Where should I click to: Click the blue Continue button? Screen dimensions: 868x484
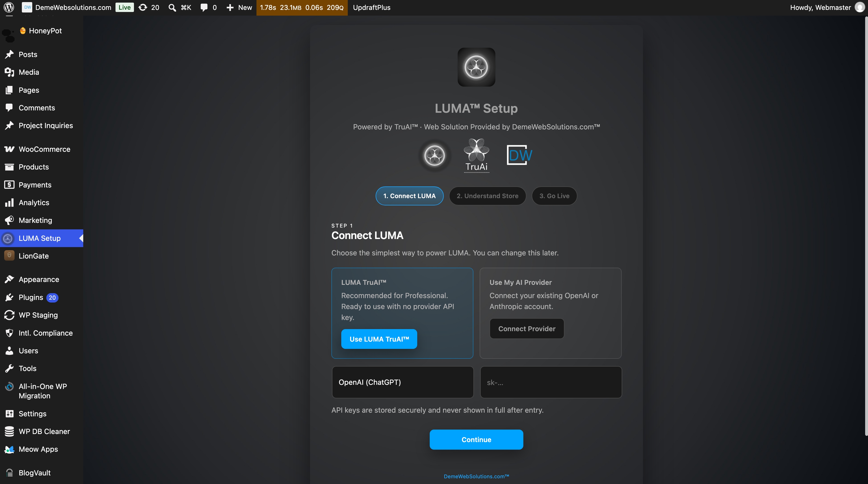click(x=477, y=439)
